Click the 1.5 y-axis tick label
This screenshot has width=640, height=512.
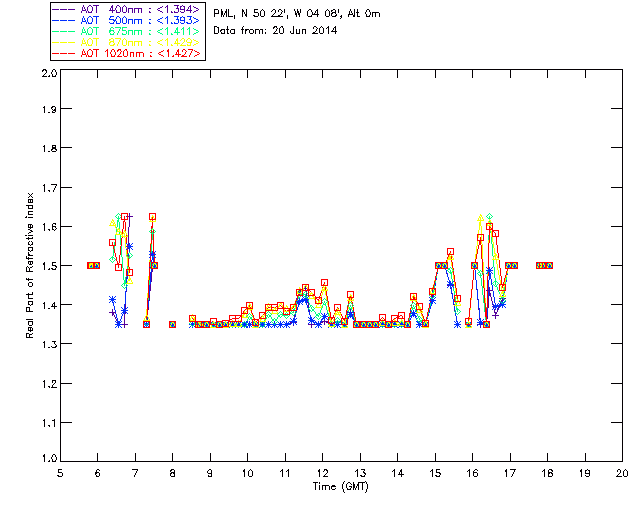click(49, 266)
